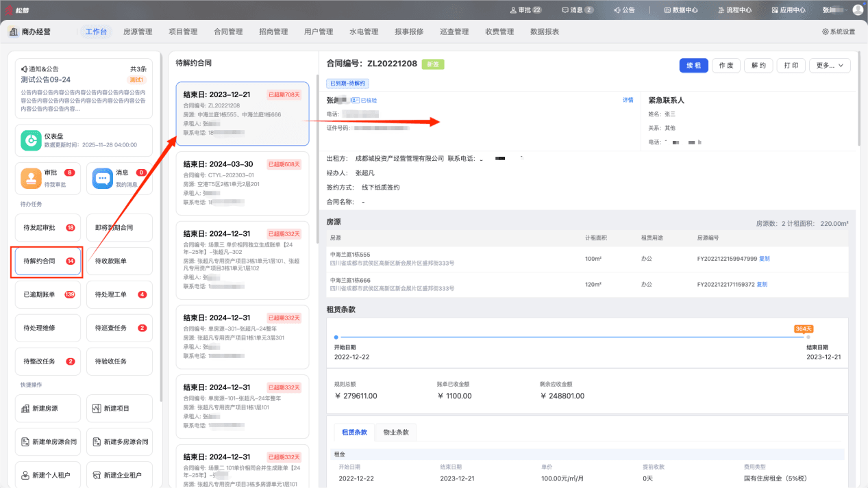This screenshot has height=488, width=868.
Task: Open the 仪表盘 dashboard icon
Action: click(x=31, y=140)
